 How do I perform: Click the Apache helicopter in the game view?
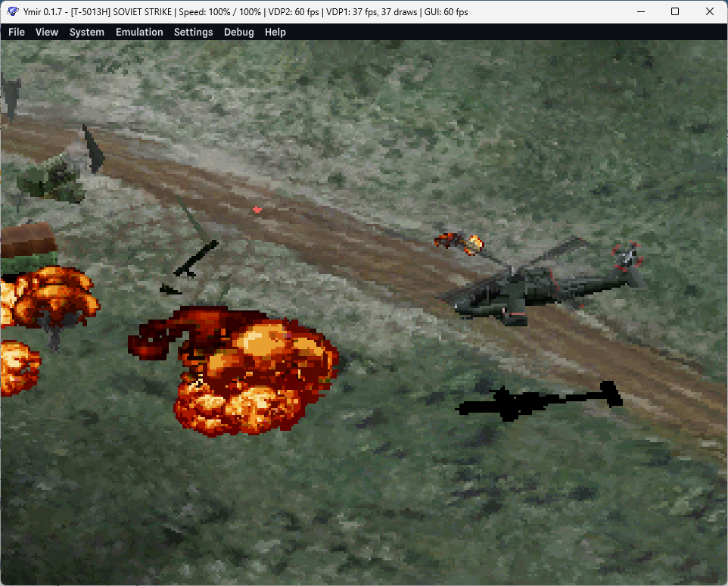pyautogui.click(x=541, y=282)
